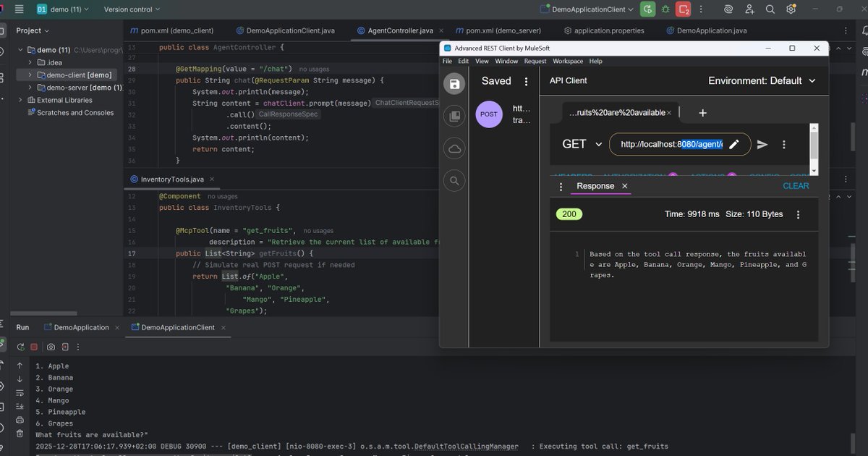This screenshot has height=456, width=868.
Task: Open Search Everywhere magnifier in IntelliJ toolbar
Action: click(x=770, y=9)
